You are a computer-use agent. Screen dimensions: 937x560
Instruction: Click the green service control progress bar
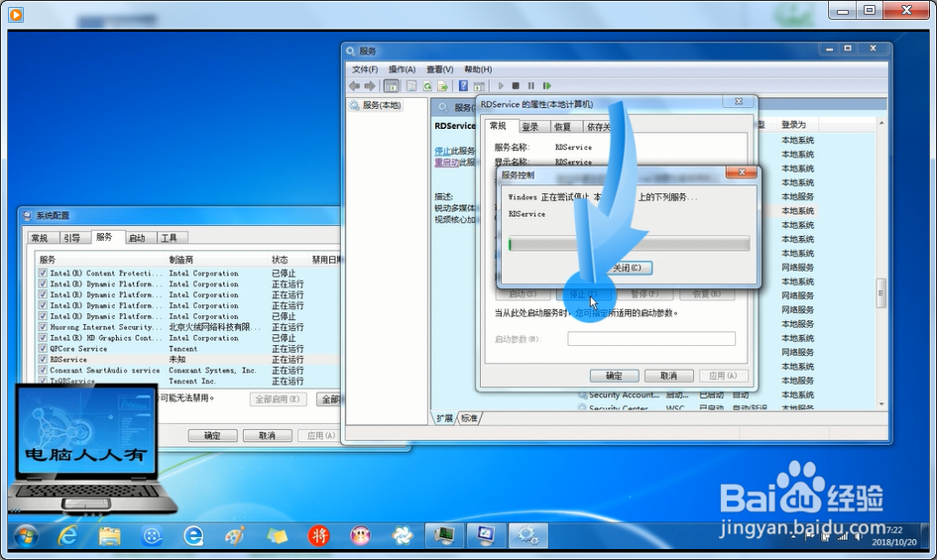tap(629, 244)
